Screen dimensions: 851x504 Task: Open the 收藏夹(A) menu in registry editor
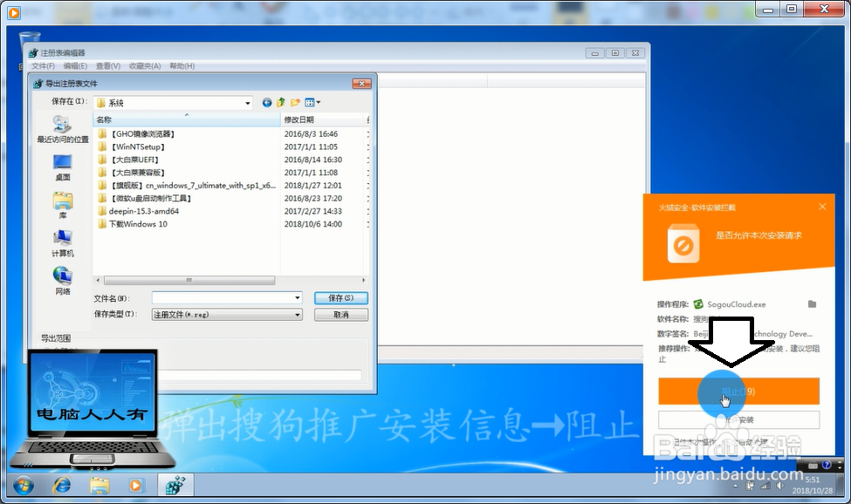pyautogui.click(x=145, y=65)
